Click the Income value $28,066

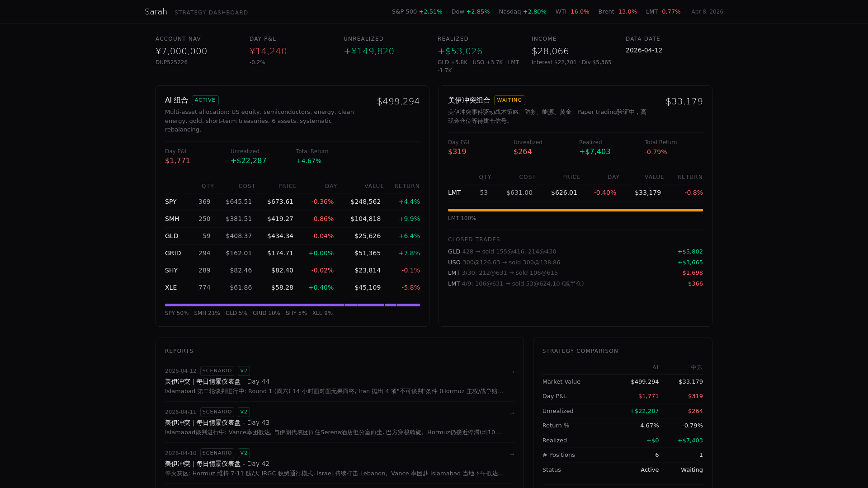[550, 52]
